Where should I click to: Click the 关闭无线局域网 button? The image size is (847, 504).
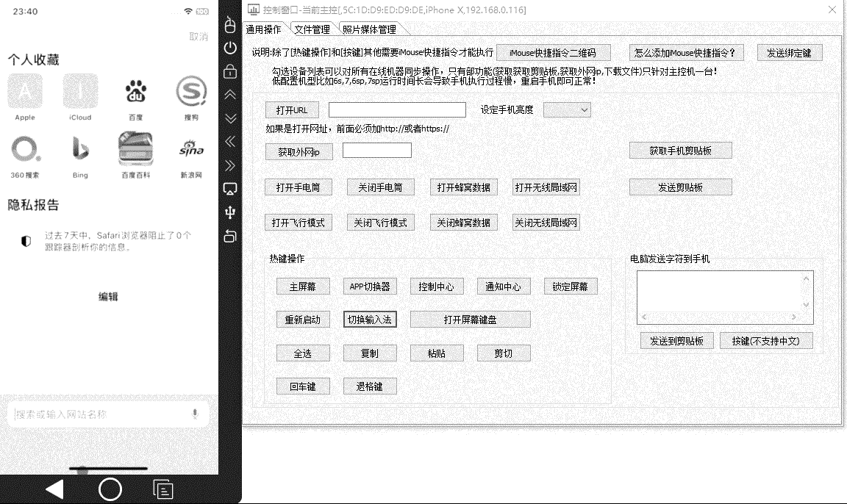pyautogui.click(x=546, y=223)
